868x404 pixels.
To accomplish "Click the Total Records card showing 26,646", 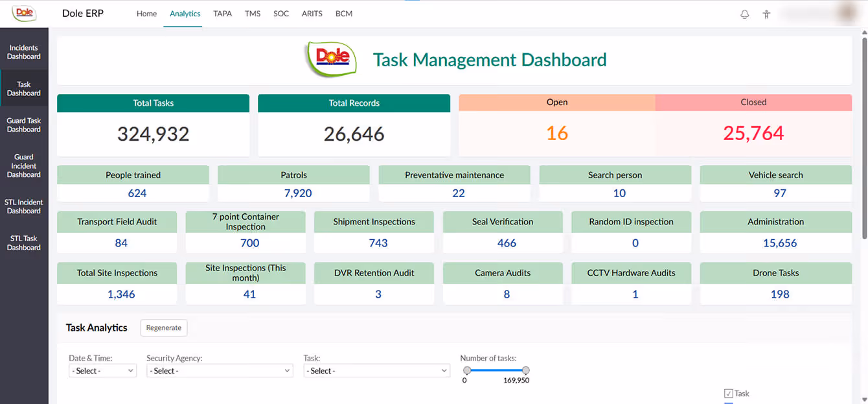I will click(x=354, y=125).
